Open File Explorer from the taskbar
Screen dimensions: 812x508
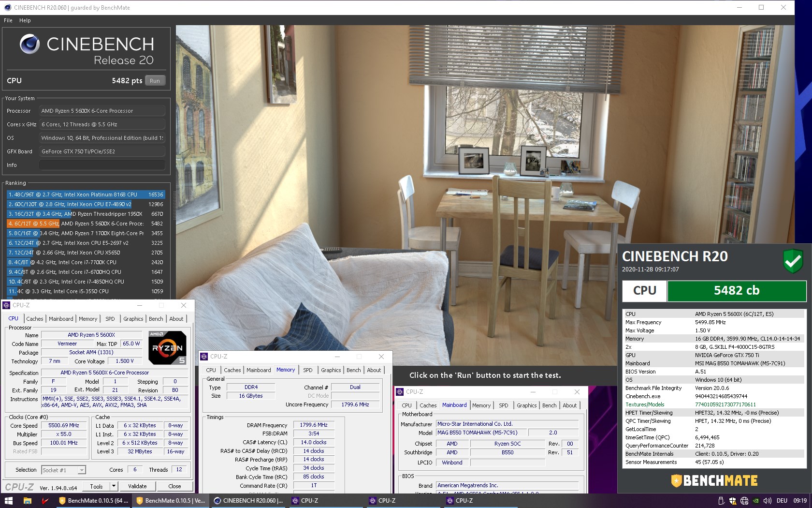[28, 501]
